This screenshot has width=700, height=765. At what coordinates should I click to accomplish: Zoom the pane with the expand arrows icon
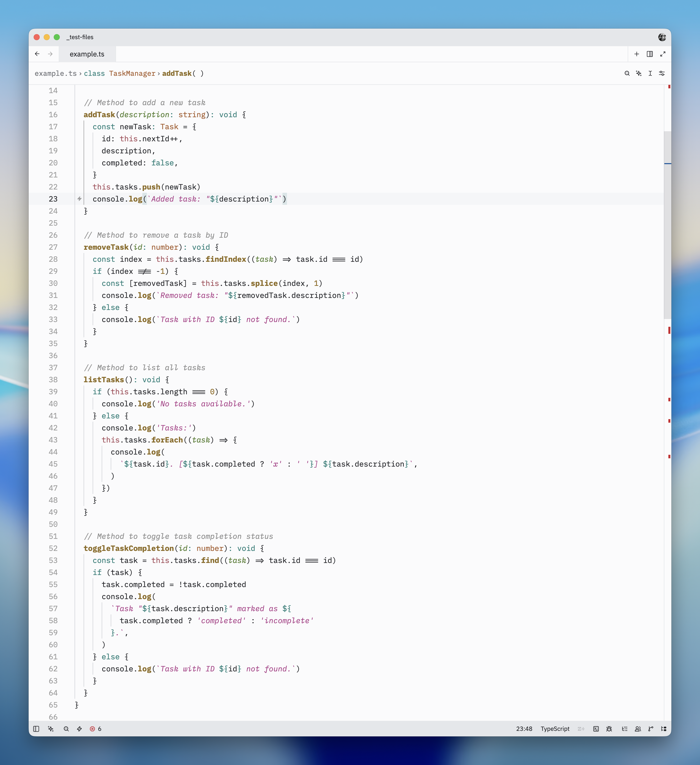tap(662, 54)
